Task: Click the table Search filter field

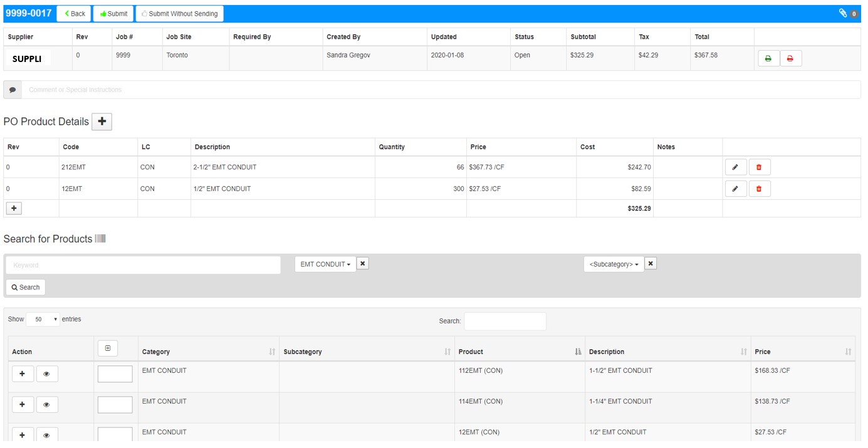Action: click(x=505, y=321)
